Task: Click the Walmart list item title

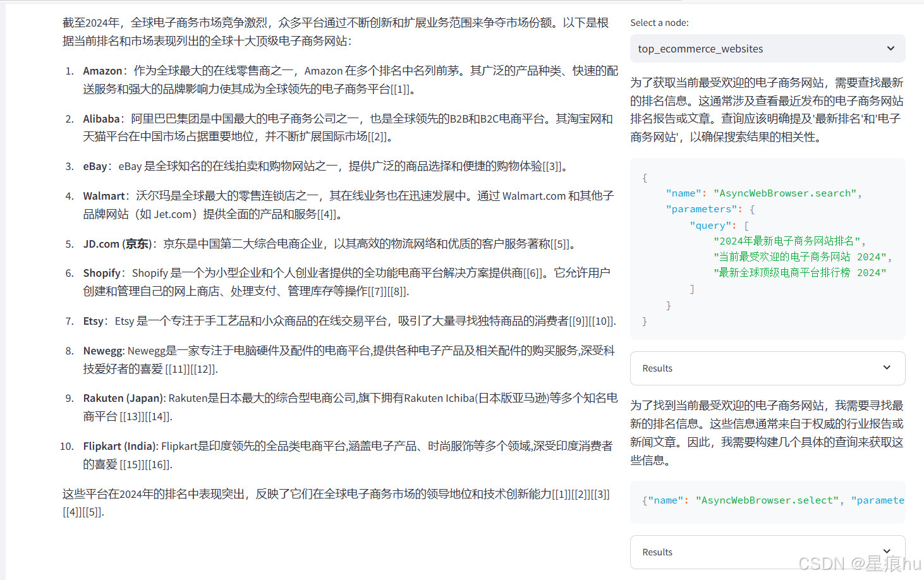Action: (104, 196)
